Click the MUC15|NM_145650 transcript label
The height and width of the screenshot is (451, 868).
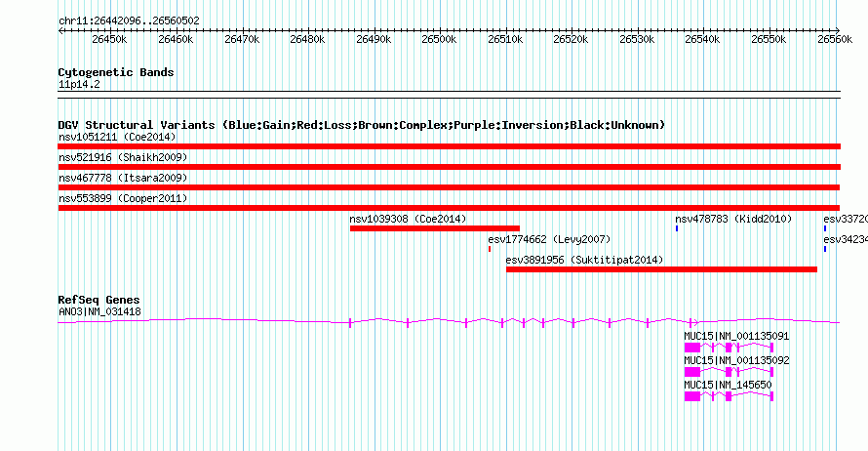728,385
